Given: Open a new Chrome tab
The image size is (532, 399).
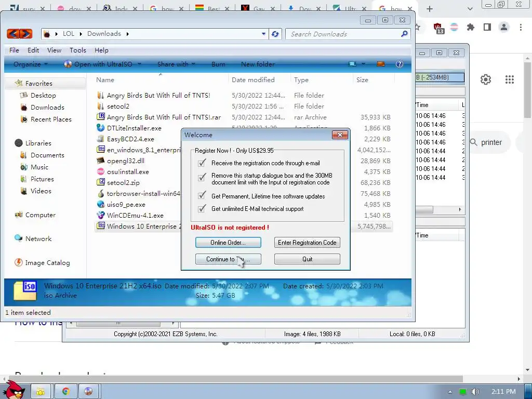Looking at the screenshot, I should pos(430,9).
